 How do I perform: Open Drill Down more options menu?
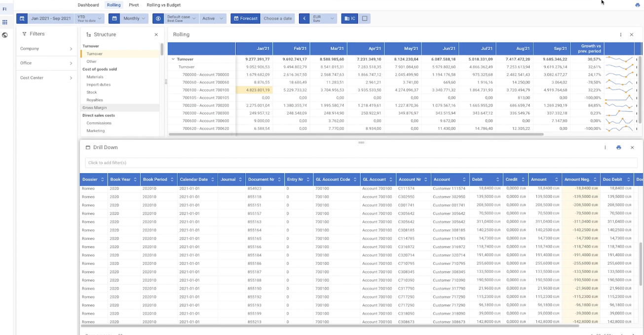click(x=605, y=147)
